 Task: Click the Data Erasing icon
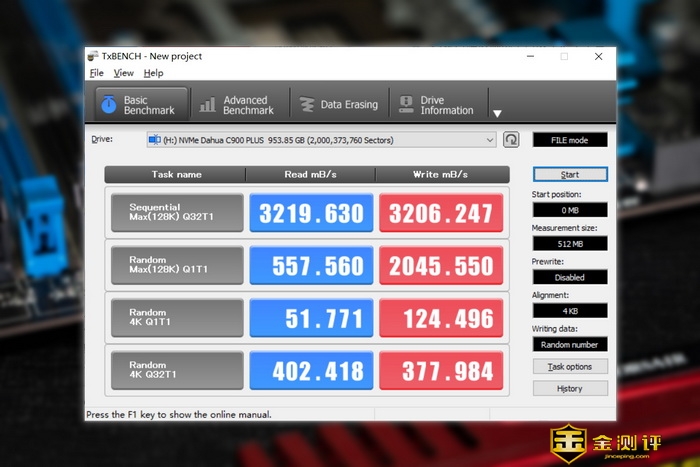(x=305, y=104)
